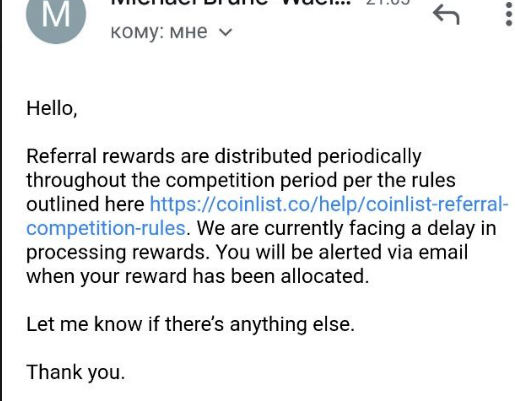
Task: Tap "We are currently facing a delay" text
Action: coord(335,228)
